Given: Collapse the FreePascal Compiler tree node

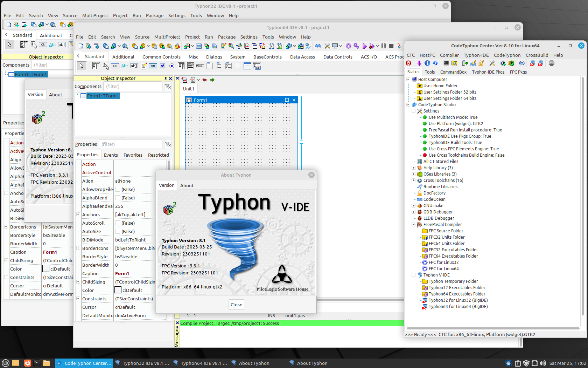Looking at the screenshot, I should 413,224.
